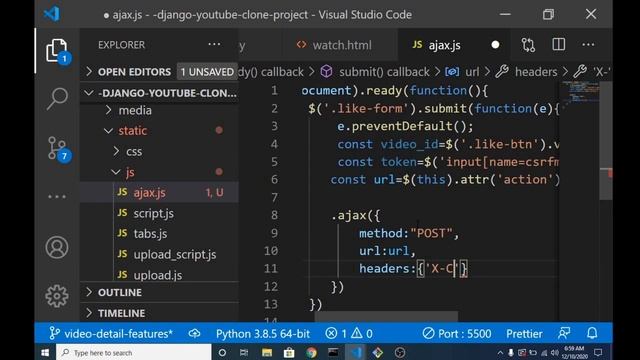Open Google Chrome from the taskbar

(x=311, y=352)
